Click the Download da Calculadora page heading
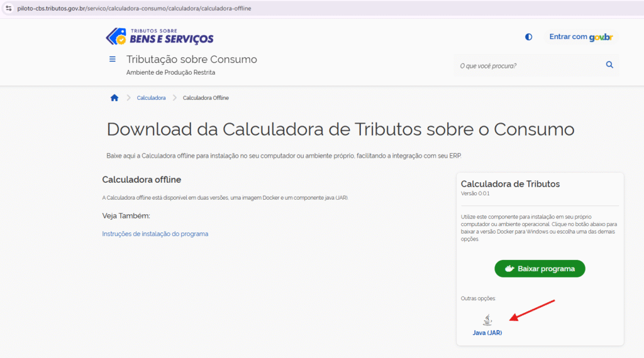This screenshot has height=358, width=644. pos(340,129)
